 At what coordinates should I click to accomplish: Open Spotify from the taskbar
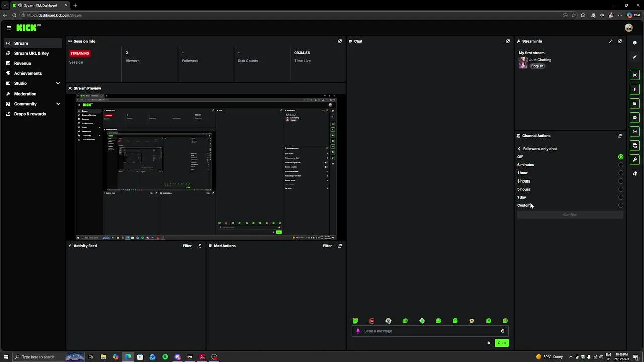point(165,357)
